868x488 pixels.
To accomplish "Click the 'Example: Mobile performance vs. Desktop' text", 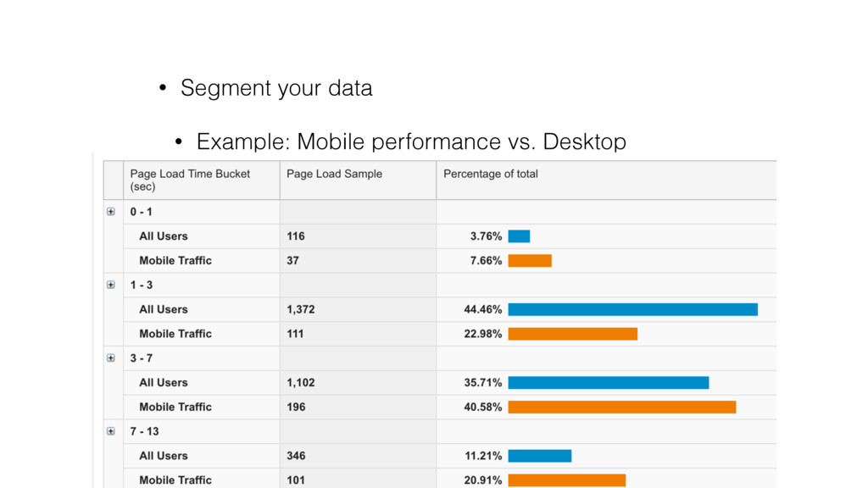I will [x=411, y=141].
